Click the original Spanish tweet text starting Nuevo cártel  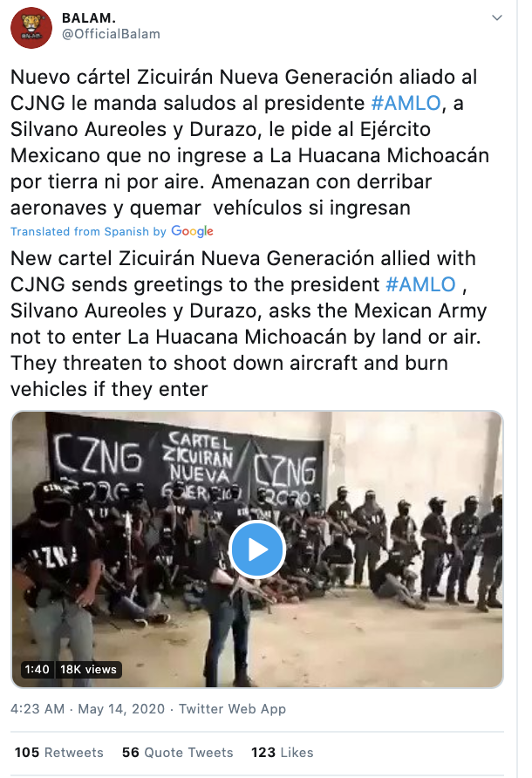tap(249, 142)
